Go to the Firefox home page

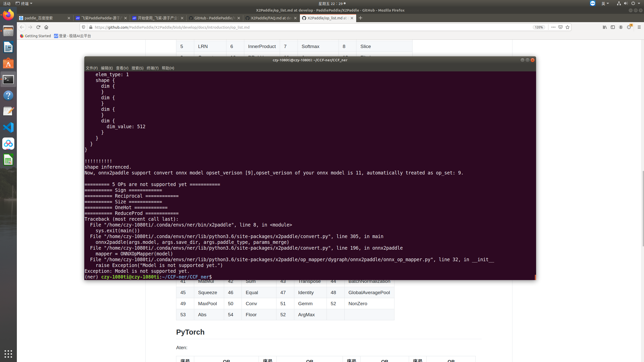tap(46, 27)
